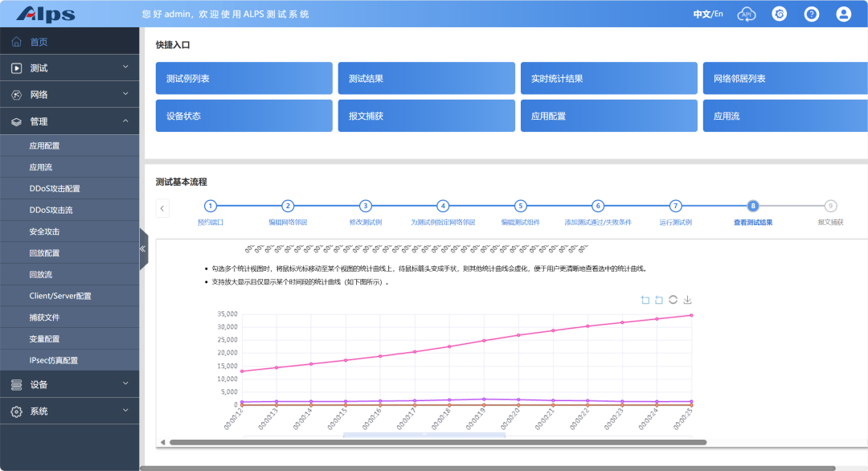
Task: Open the 测试例列表 shortcut tile
Action: click(244, 79)
